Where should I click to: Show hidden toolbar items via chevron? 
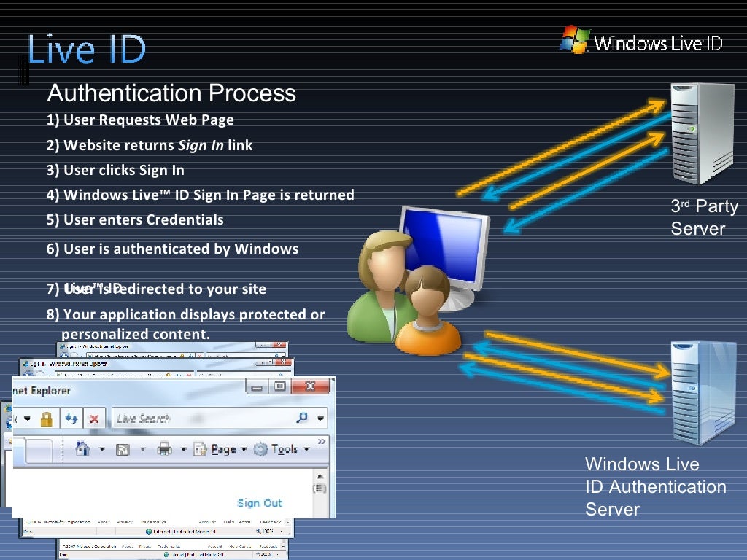click(x=321, y=441)
